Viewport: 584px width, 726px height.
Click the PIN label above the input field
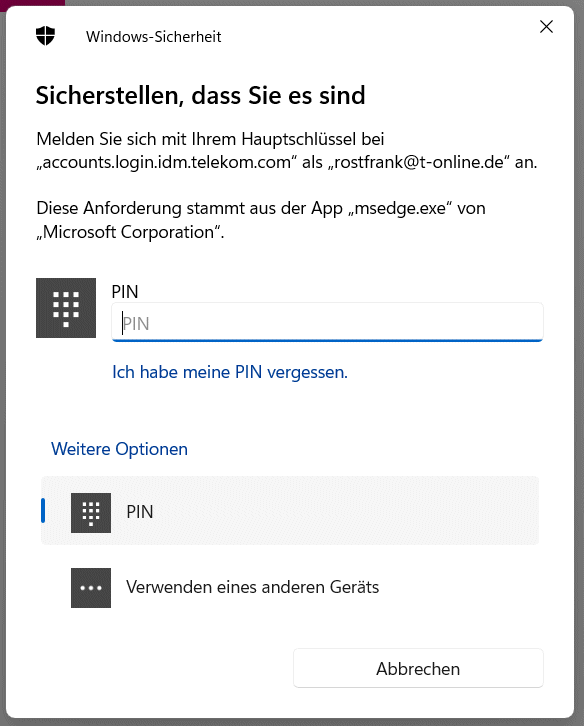(x=125, y=292)
